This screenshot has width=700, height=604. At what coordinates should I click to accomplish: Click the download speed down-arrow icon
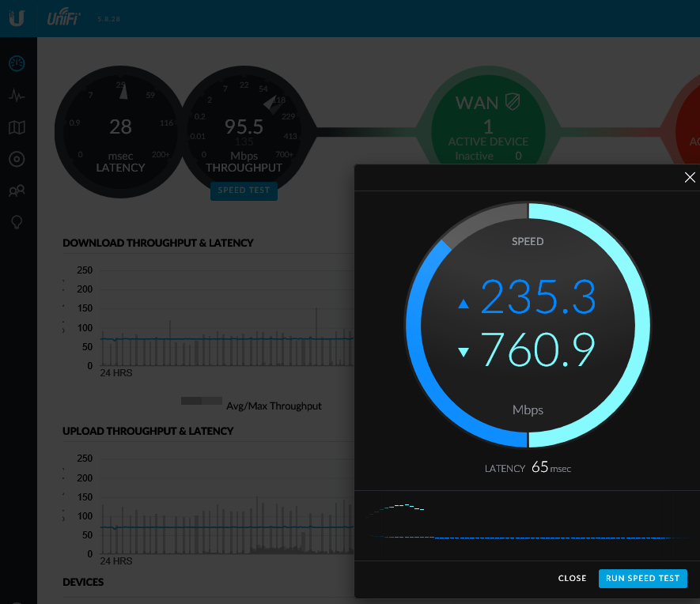[x=464, y=353]
